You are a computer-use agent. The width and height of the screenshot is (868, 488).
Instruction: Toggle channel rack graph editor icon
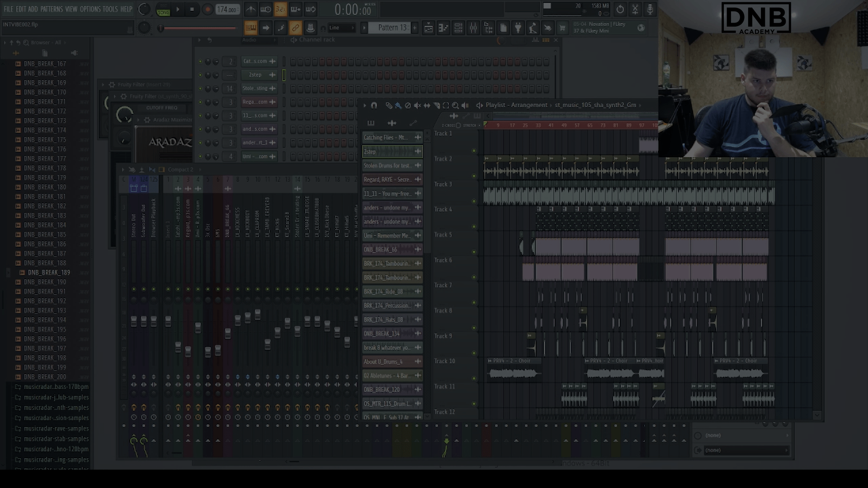pos(536,40)
